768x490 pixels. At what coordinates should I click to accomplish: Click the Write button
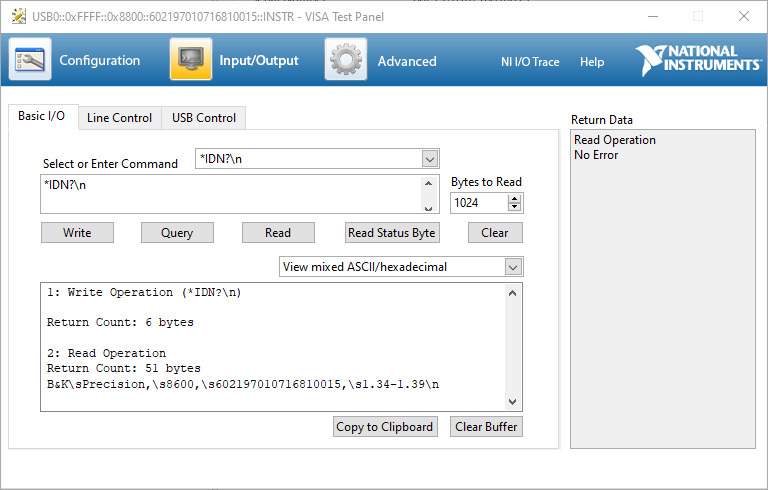pos(77,233)
